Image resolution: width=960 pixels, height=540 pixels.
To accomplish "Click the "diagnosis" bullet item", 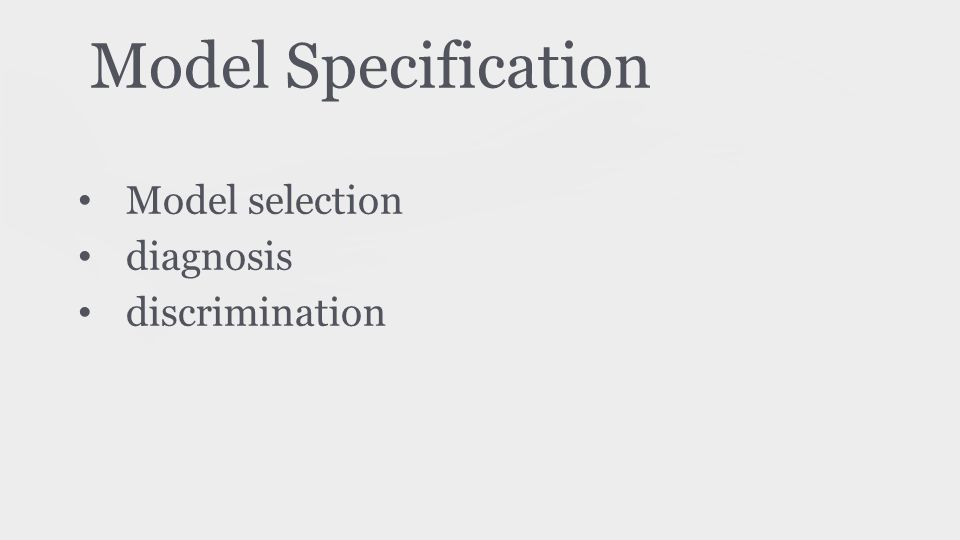I will [209, 257].
